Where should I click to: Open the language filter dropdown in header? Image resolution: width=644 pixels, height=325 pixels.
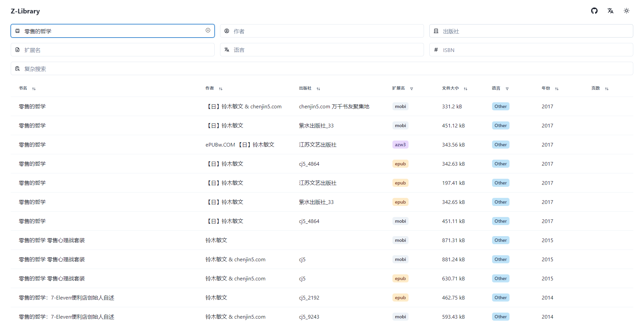[x=507, y=89]
